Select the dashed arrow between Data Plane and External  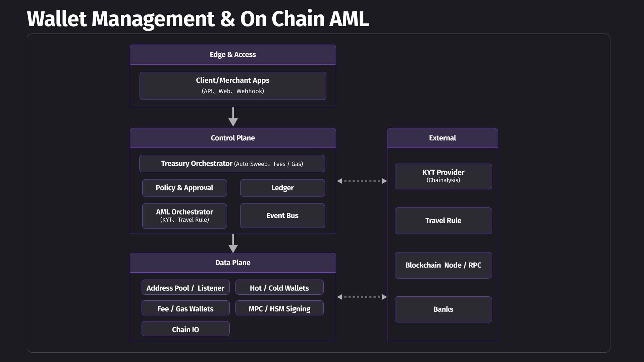pos(362,297)
